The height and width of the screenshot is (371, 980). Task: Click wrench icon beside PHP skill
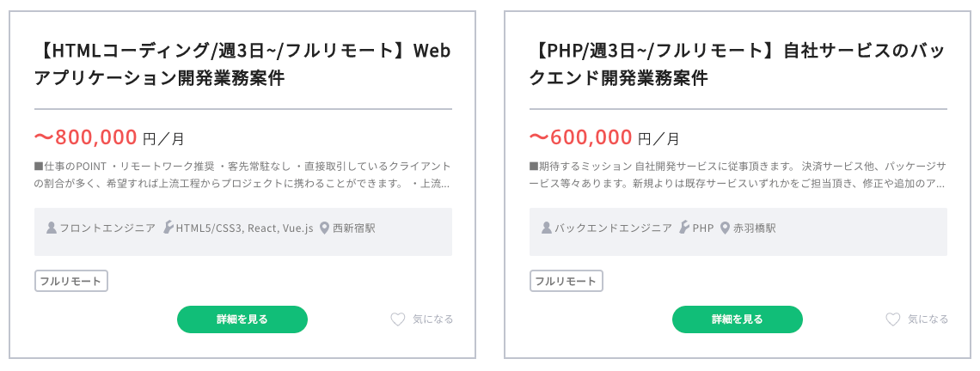tap(684, 228)
